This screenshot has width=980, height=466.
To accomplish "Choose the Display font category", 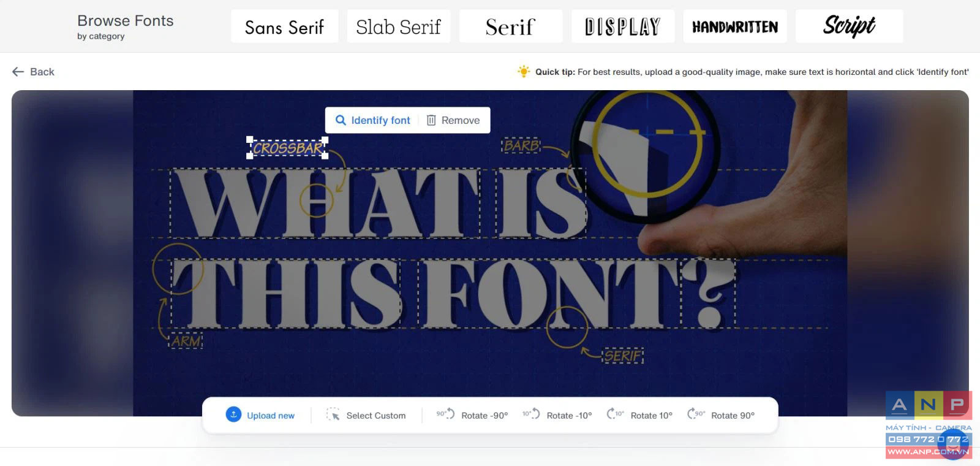I will (623, 26).
